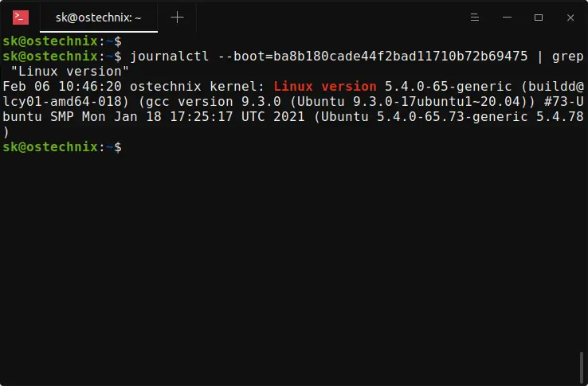
Task: Open the hamburger menu in title bar
Action: point(474,17)
